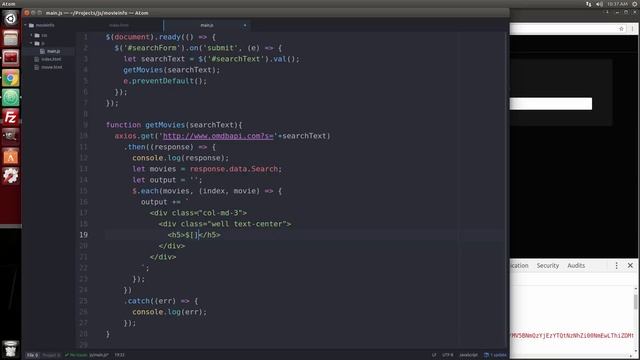Change UTF-8 encoding in status bar
The width and height of the screenshot is (640, 360).
447,355
